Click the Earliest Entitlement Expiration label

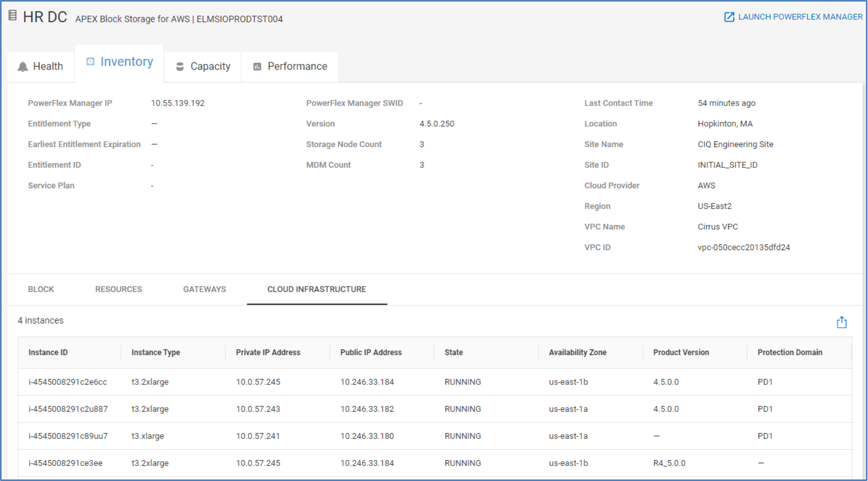click(x=84, y=145)
